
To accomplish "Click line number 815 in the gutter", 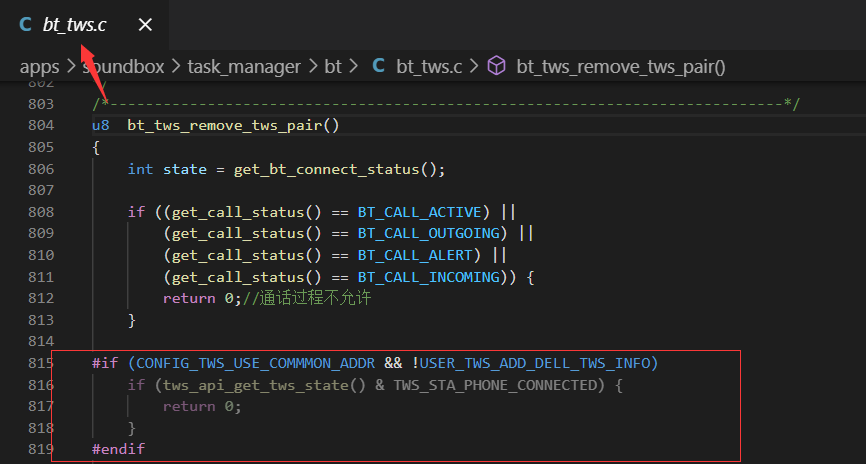I will (41, 363).
